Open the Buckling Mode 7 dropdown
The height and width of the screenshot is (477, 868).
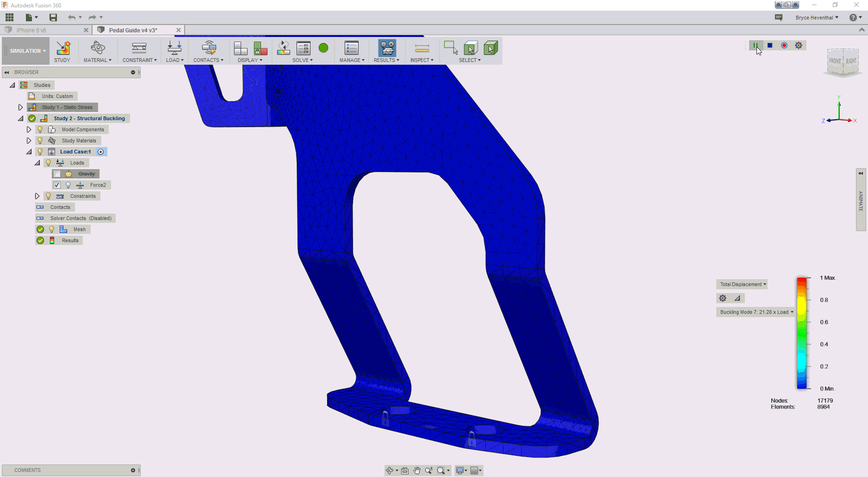(x=756, y=312)
